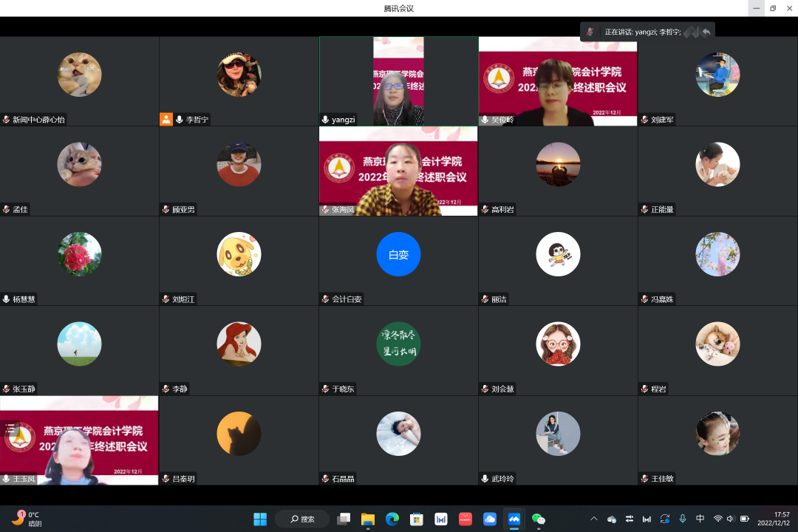Open 张海凤's video tile

click(x=398, y=171)
